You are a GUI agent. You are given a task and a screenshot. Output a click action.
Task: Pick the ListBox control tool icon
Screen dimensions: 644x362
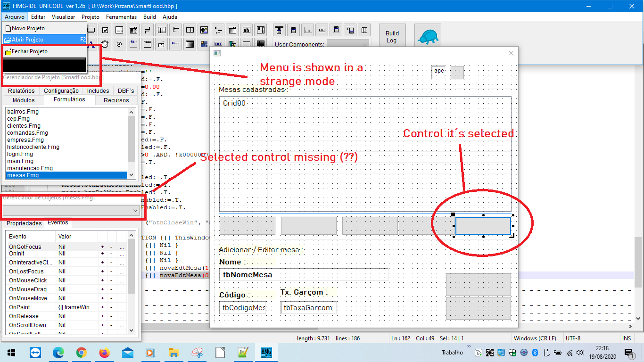119,30
